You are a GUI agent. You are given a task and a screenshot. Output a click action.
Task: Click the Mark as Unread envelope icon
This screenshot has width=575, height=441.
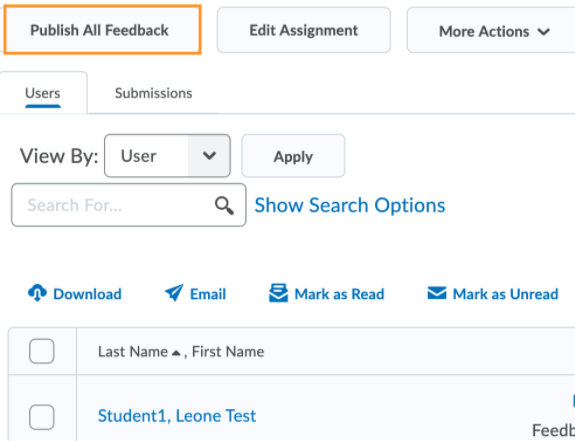pyautogui.click(x=437, y=293)
